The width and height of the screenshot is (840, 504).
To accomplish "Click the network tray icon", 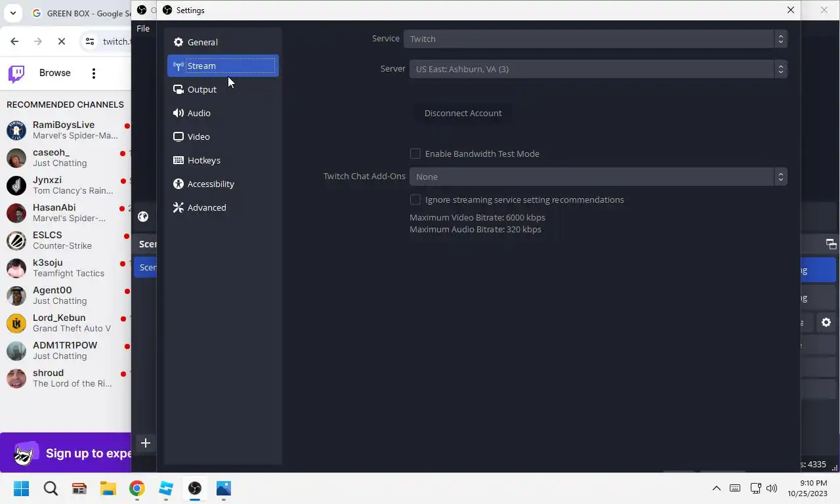I will coord(755,488).
